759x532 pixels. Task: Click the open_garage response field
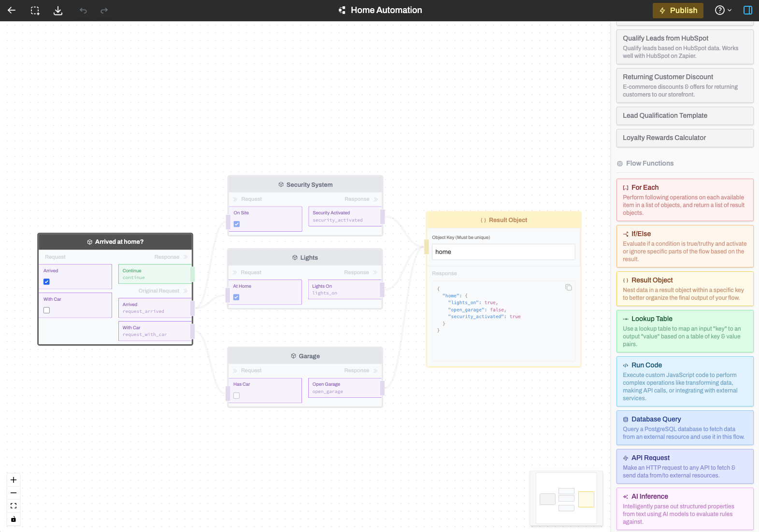pos(344,388)
